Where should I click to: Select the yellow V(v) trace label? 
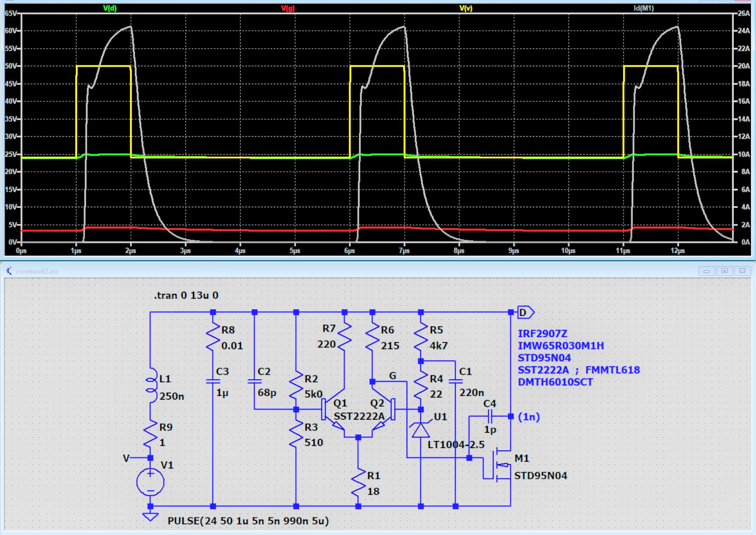point(466,8)
